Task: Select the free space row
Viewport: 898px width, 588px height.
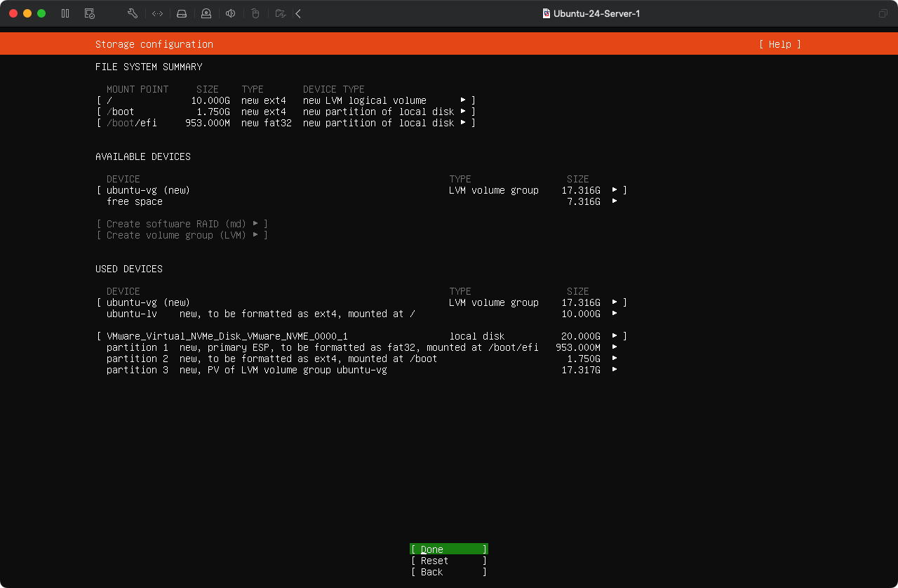Action: [362, 201]
